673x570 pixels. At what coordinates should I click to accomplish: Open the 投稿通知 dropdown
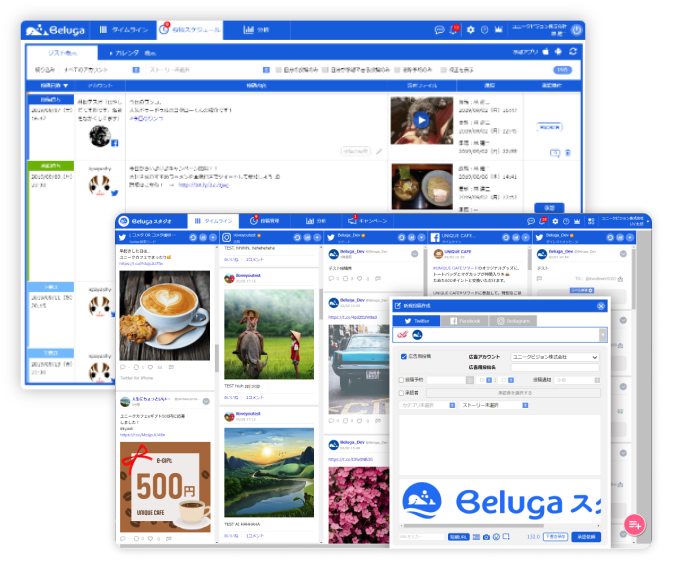576,380
